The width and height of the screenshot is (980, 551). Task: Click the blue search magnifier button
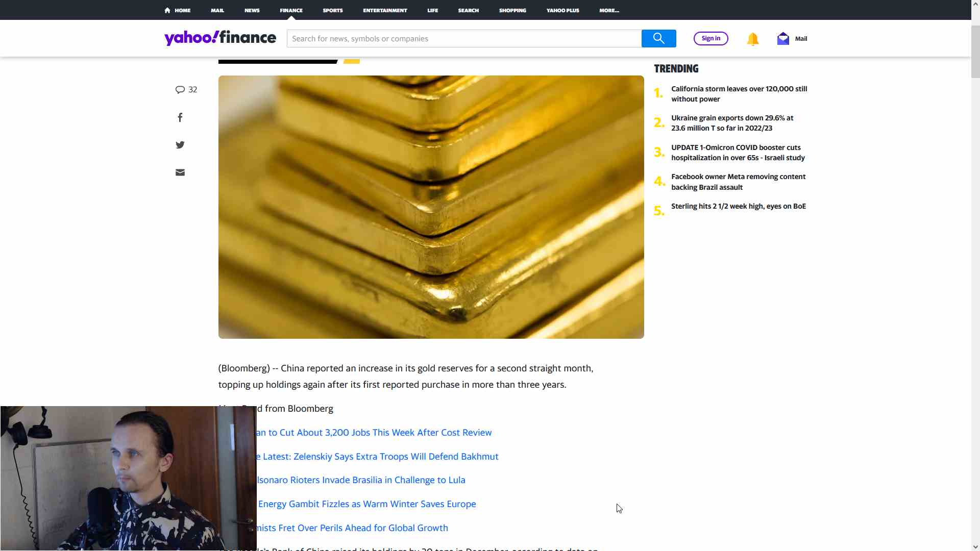[x=658, y=39]
